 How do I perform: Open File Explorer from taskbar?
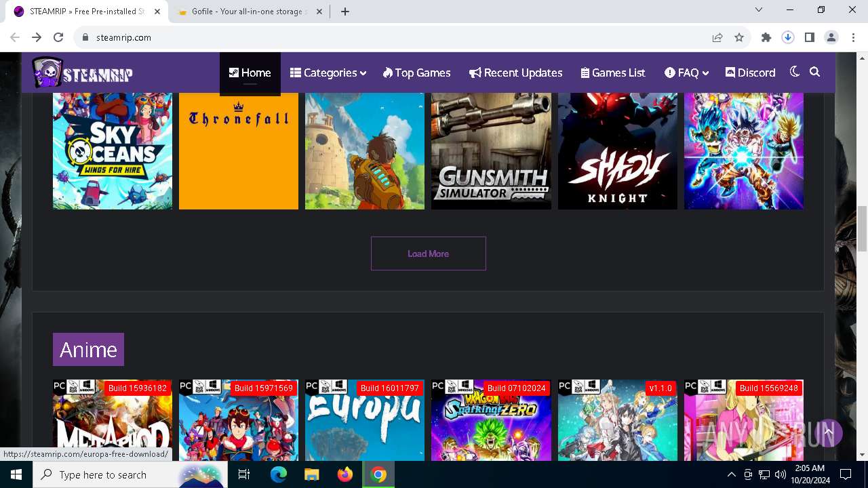[x=312, y=474]
